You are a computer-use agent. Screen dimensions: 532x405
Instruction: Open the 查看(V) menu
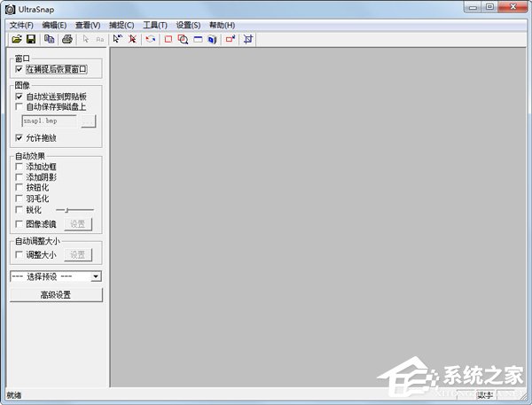tap(88, 25)
